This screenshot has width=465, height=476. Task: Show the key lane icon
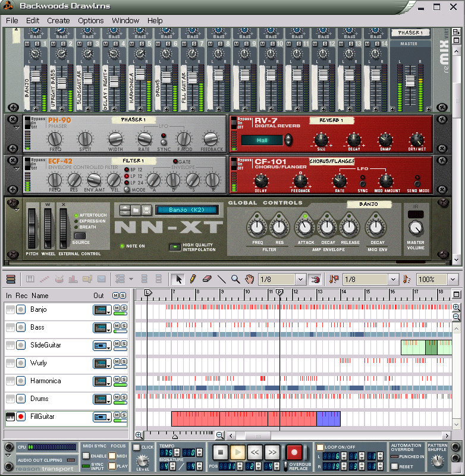[x=30, y=279]
